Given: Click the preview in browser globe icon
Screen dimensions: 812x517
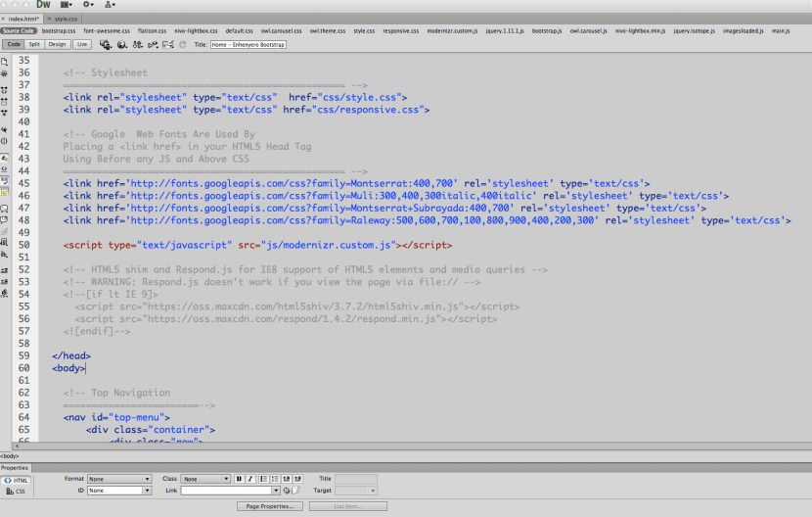Looking at the screenshot, I should [x=121, y=45].
